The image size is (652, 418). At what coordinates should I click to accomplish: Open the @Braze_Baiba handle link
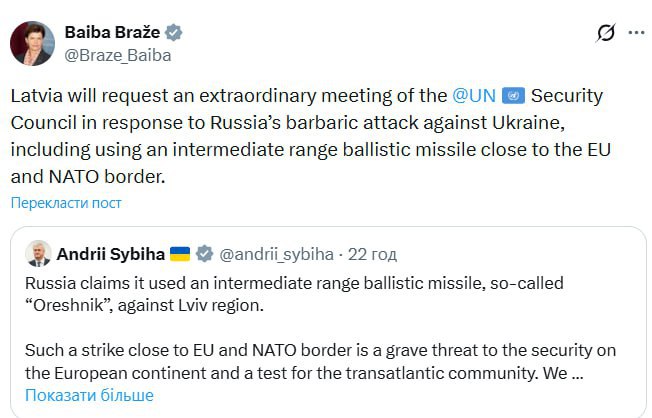[117, 55]
